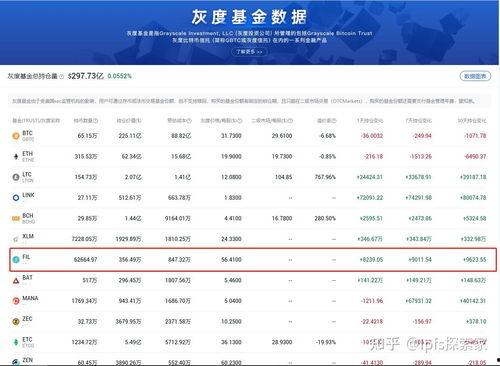500x366 pixels.
Task: Click ETH holding amount 315.53万
Action: click(86, 157)
